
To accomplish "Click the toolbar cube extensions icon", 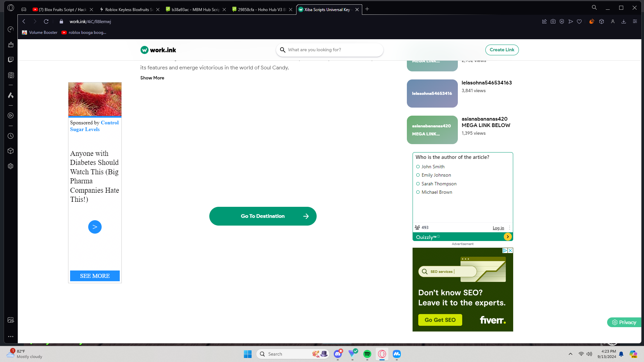I will pyautogui.click(x=602, y=21).
